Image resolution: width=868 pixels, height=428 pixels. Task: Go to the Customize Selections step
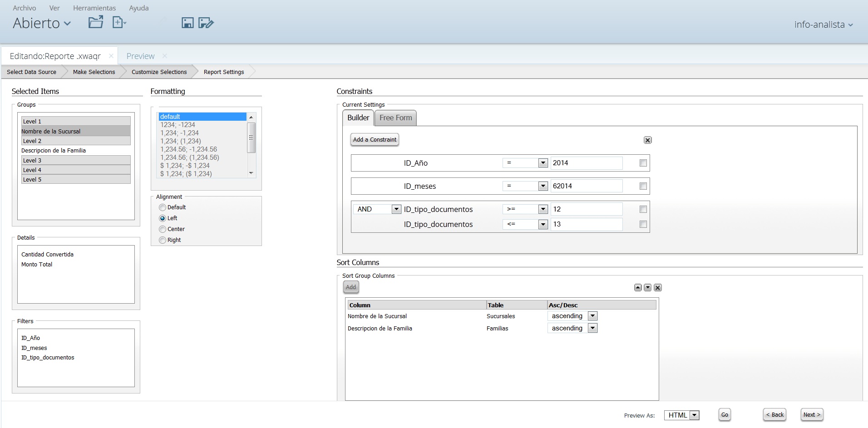(159, 72)
